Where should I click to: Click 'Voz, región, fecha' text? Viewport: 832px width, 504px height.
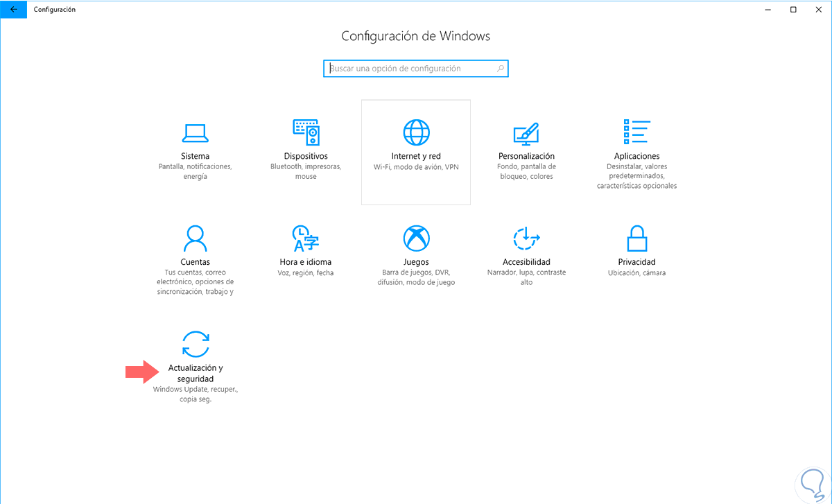point(306,273)
